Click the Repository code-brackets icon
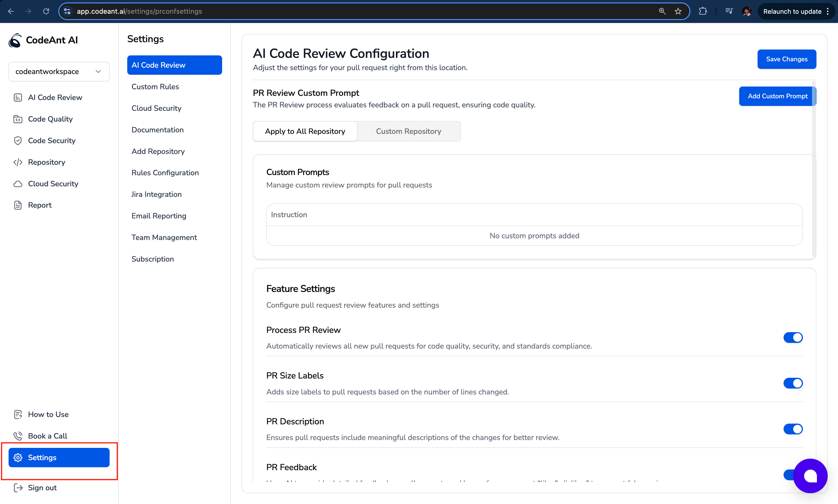The width and height of the screenshot is (838, 504). [18, 162]
